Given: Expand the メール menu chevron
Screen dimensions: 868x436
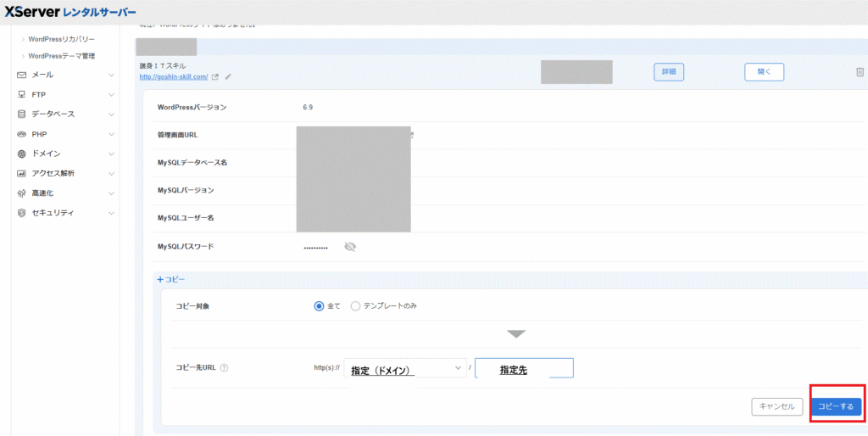Looking at the screenshot, I should tap(111, 75).
